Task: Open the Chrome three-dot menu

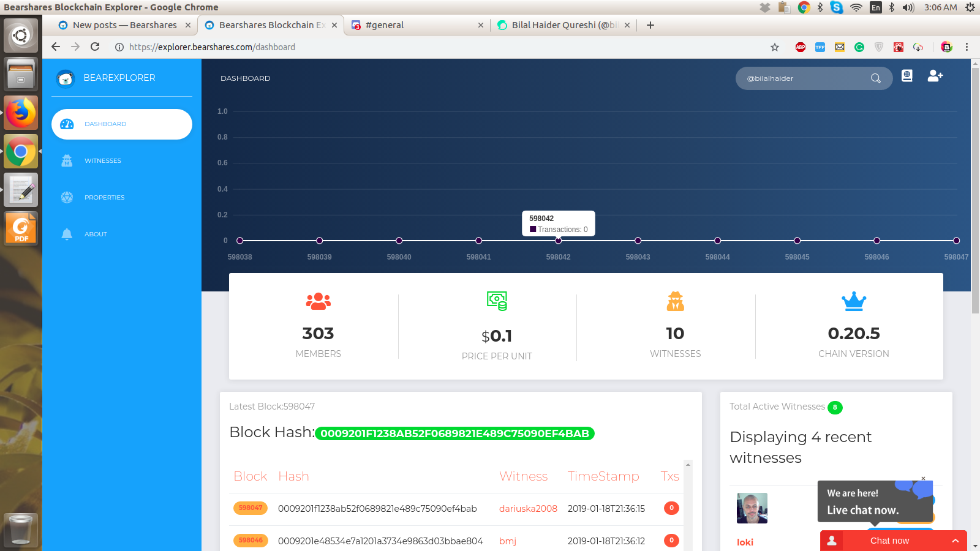Action: pyautogui.click(x=967, y=47)
